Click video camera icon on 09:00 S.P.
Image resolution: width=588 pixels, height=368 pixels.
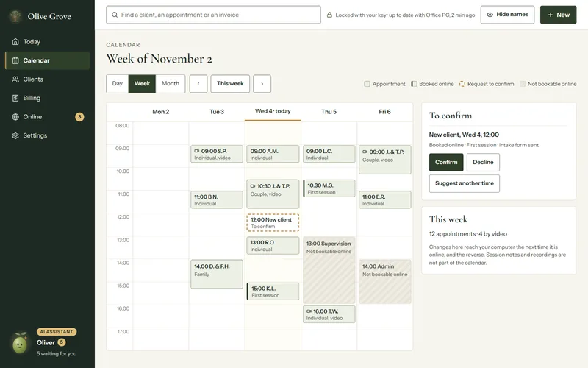coord(196,151)
